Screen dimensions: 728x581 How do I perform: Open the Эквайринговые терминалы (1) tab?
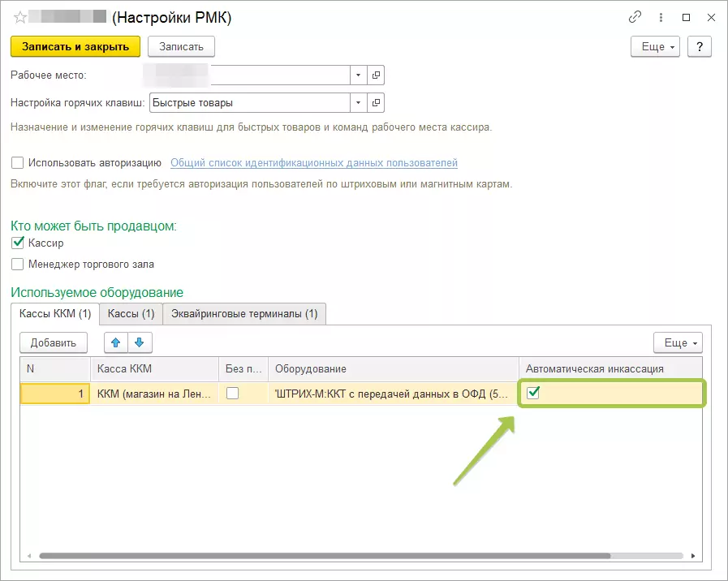[x=244, y=313]
